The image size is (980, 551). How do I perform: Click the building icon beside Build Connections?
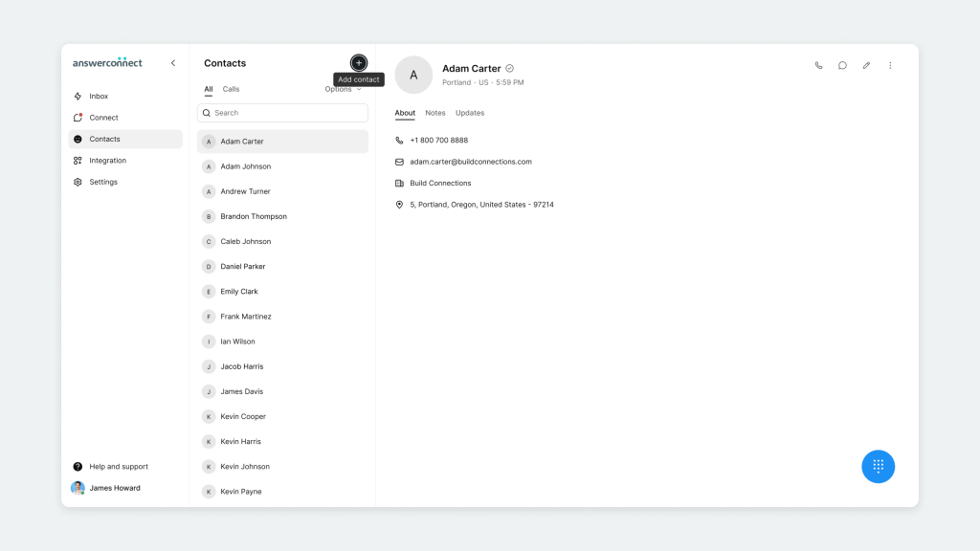click(399, 183)
